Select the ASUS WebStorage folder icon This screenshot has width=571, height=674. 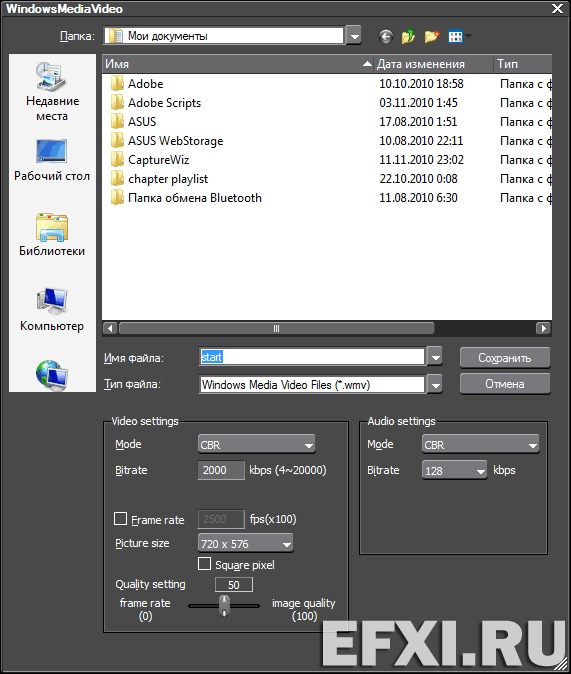[x=117, y=140]
